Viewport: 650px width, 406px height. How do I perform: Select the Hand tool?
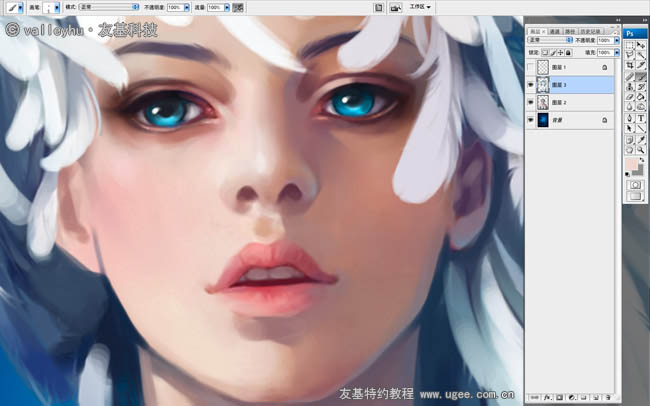629,150
